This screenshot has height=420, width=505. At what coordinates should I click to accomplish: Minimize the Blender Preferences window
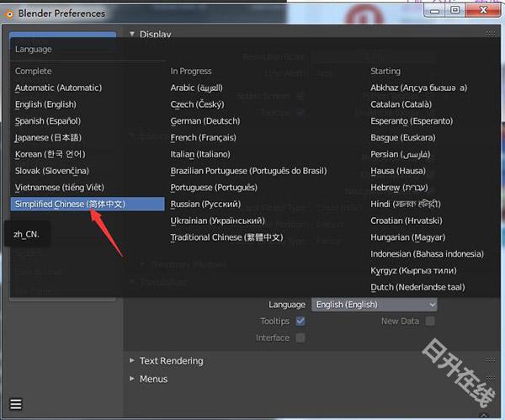pyautogui.click(x=435, y=11)
